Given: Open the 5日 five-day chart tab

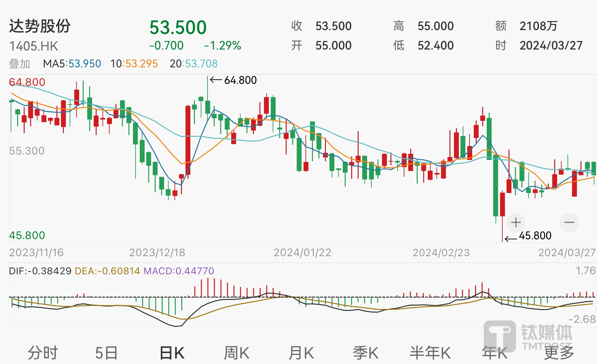Looking at the screenshot, I should point(106,353).
